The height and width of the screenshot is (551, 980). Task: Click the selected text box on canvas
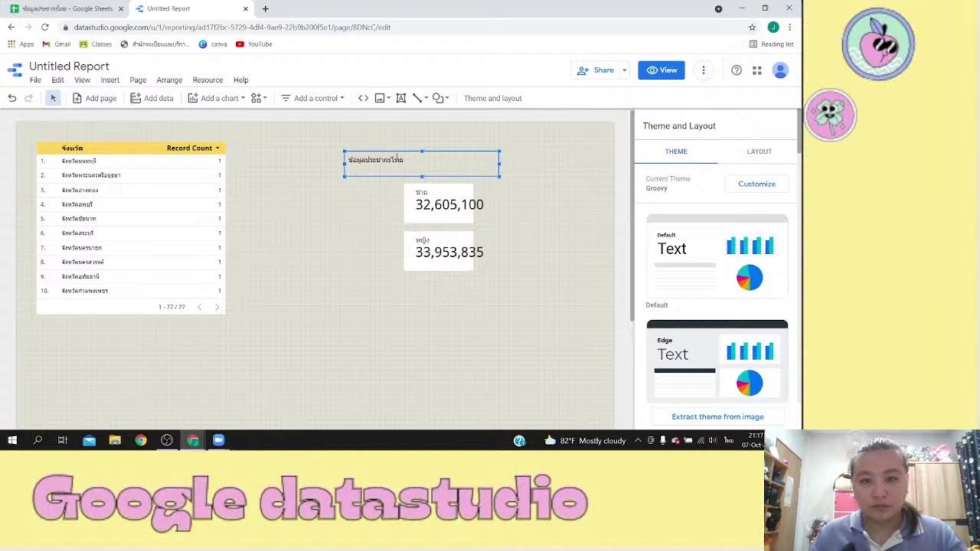click(x=422, y=164)
